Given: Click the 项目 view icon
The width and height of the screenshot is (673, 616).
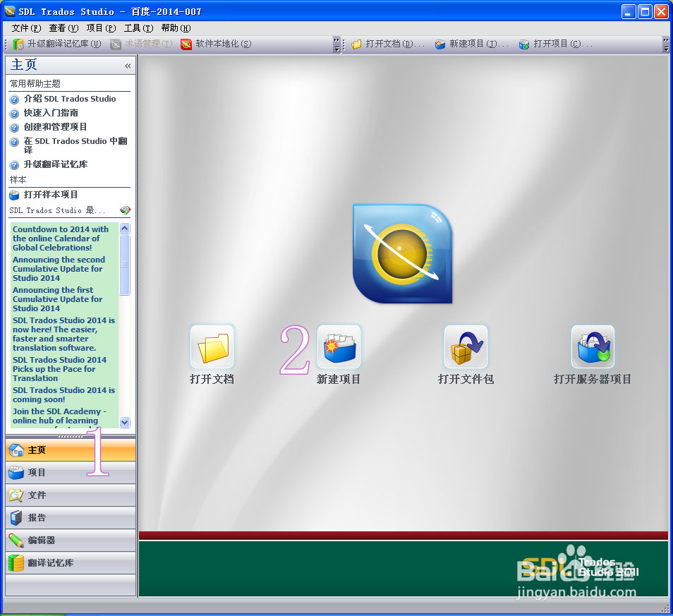Looking at the screenshot, I should (16, 473).
